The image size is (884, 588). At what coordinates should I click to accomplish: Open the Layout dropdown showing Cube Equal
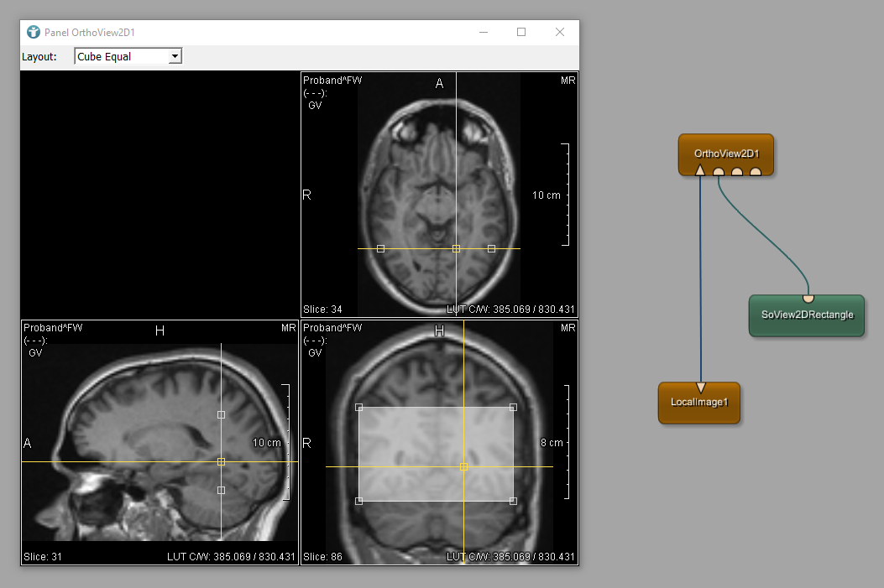[x=128, y=56]
